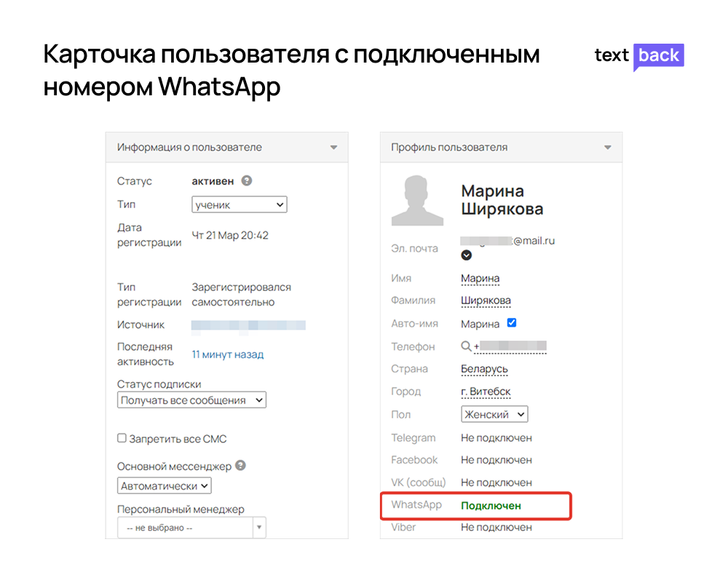Edit the Страна value Беларусь
The height and width of the screenshot is (582, 728).
[484, 369]
